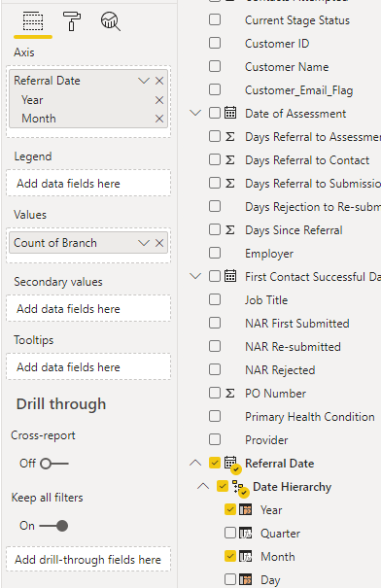381x588 pixels.
Task: Select the Referral Date axis field label
Action: 47,81
